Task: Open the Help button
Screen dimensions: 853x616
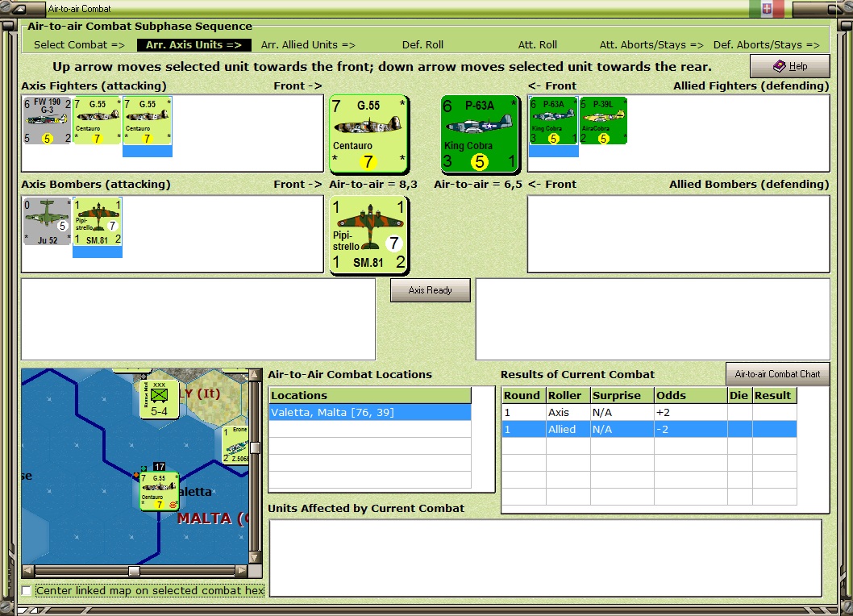Action: 790,66
